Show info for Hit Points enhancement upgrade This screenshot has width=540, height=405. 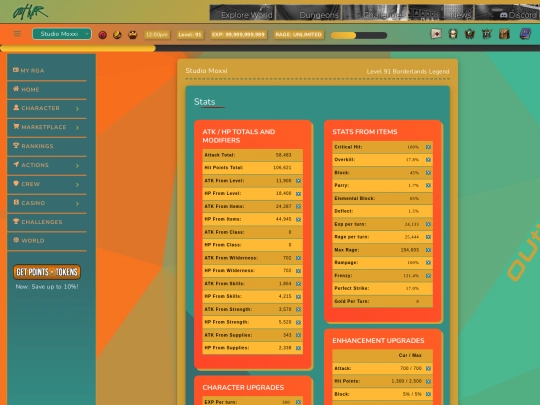[x=428, y=382]
